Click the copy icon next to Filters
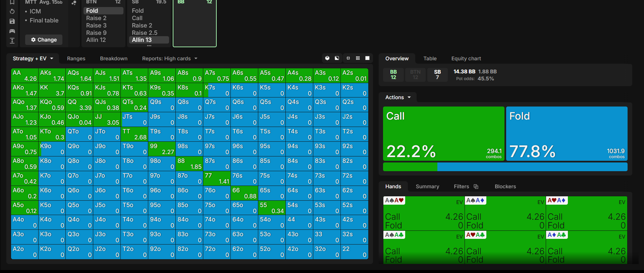Screen dimensions: 644x273 (x=476, y=187)
